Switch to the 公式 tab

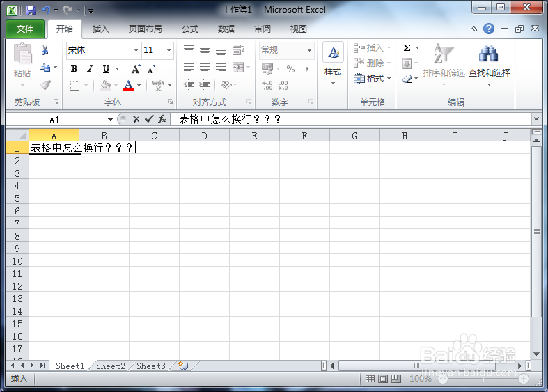click(190, 29)
